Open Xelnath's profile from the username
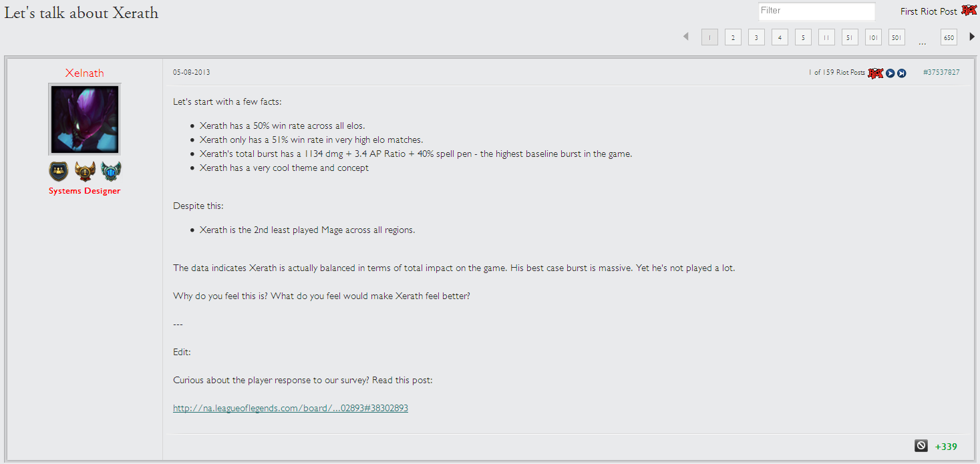This screenshot has height=464, width=980. [85, 73]
